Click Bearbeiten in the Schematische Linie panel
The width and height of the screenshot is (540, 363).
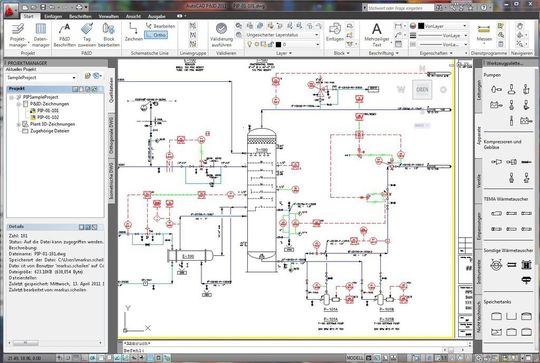click(160, 26)
